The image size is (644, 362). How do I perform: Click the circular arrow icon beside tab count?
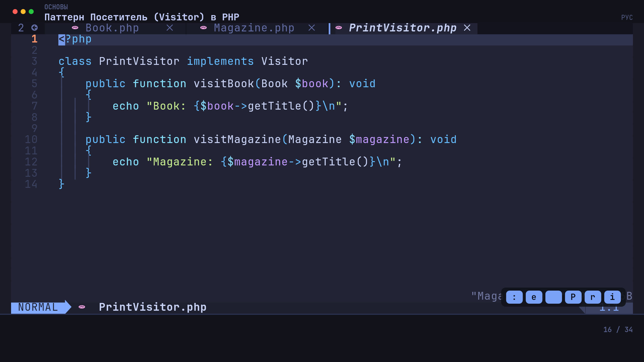click(34, 28)
